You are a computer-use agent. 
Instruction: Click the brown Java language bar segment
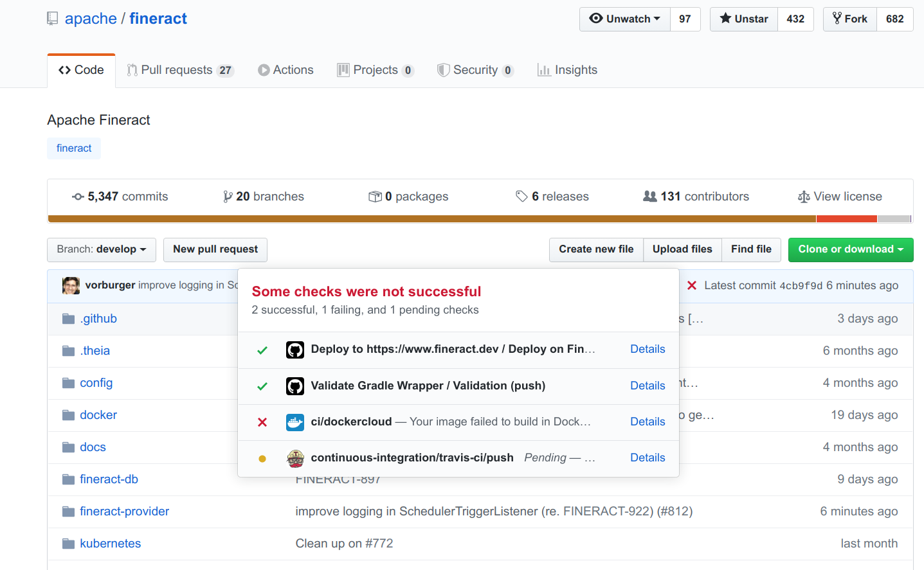click(431, 219)
